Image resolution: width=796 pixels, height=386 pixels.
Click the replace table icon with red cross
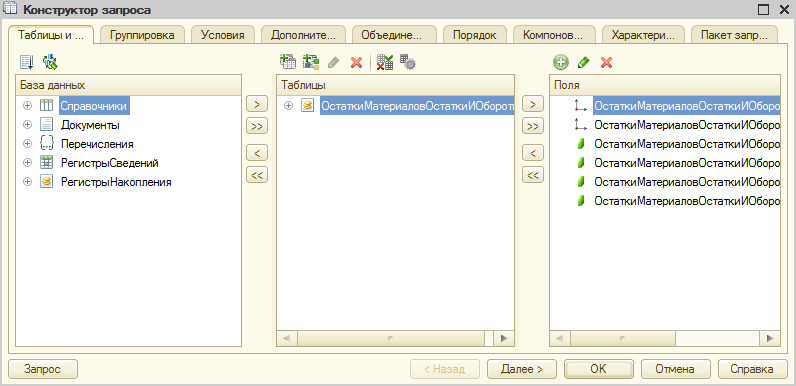pyautogui.click(x=385, y=62)
